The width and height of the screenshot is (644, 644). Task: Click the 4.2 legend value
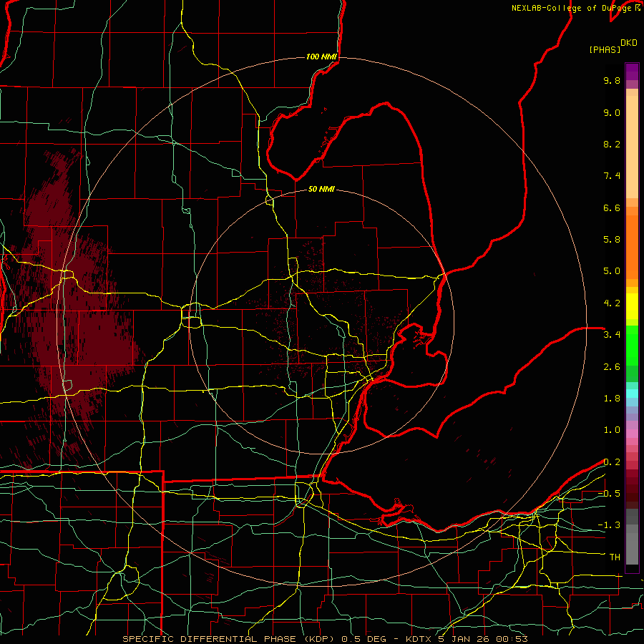[x=612, y=303]
